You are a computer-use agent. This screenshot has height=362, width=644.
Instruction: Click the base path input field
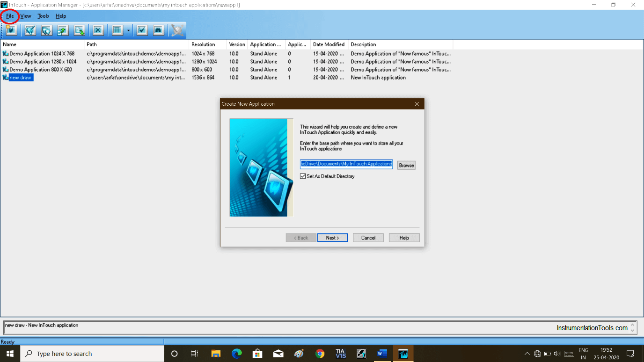point(346,164)
